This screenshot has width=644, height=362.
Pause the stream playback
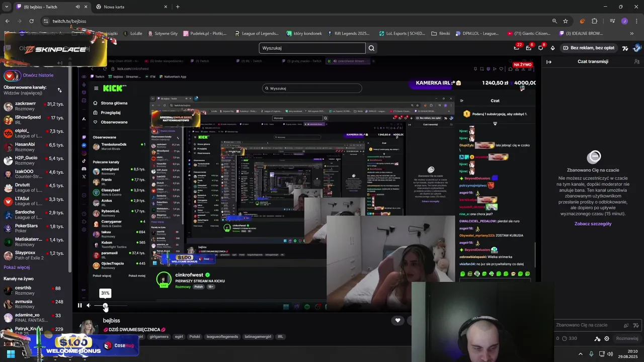pyautogui.click(x=79, y=305)
